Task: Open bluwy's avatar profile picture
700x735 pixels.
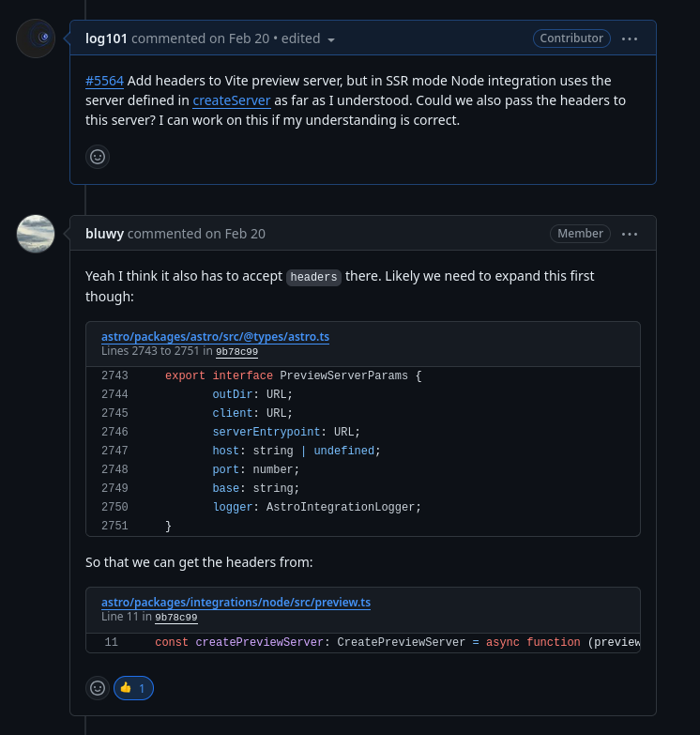Action: point(36,234)
